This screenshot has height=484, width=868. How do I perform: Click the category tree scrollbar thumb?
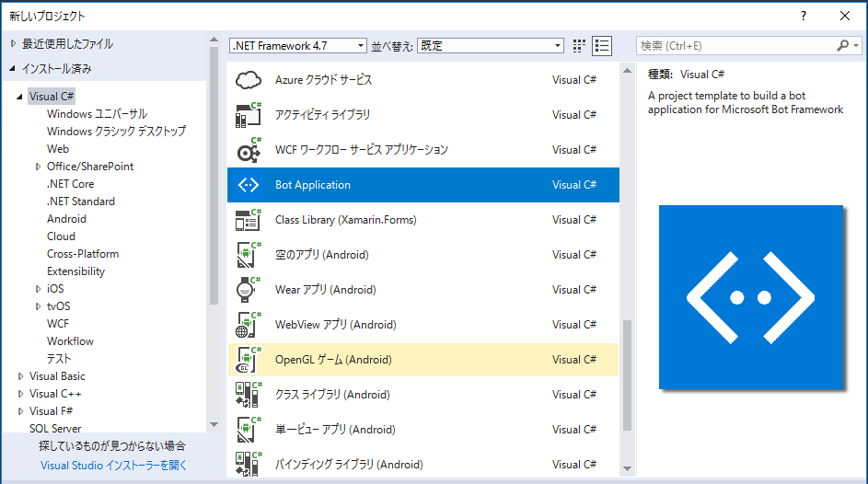(x=214, y=176)
